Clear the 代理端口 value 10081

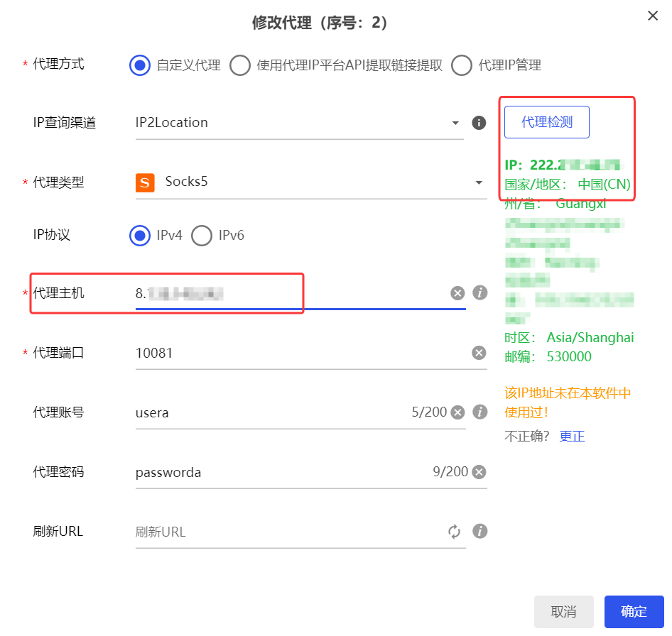[479, 353]
